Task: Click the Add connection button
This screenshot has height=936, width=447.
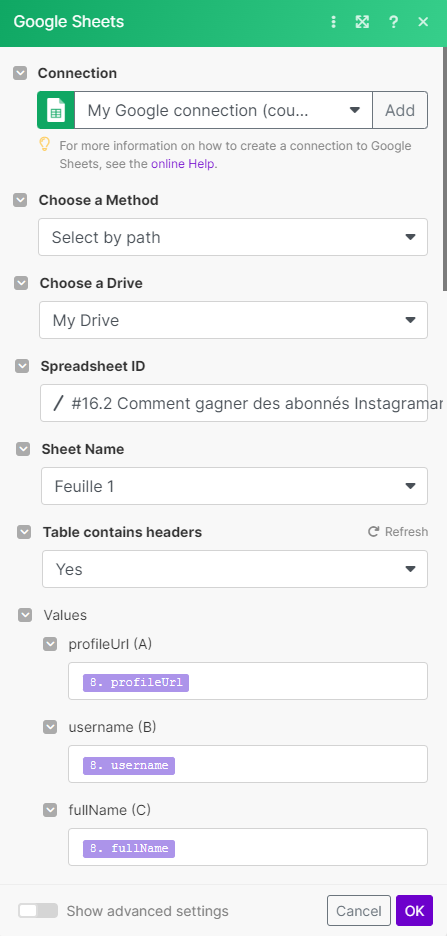Action: [400, 110]
